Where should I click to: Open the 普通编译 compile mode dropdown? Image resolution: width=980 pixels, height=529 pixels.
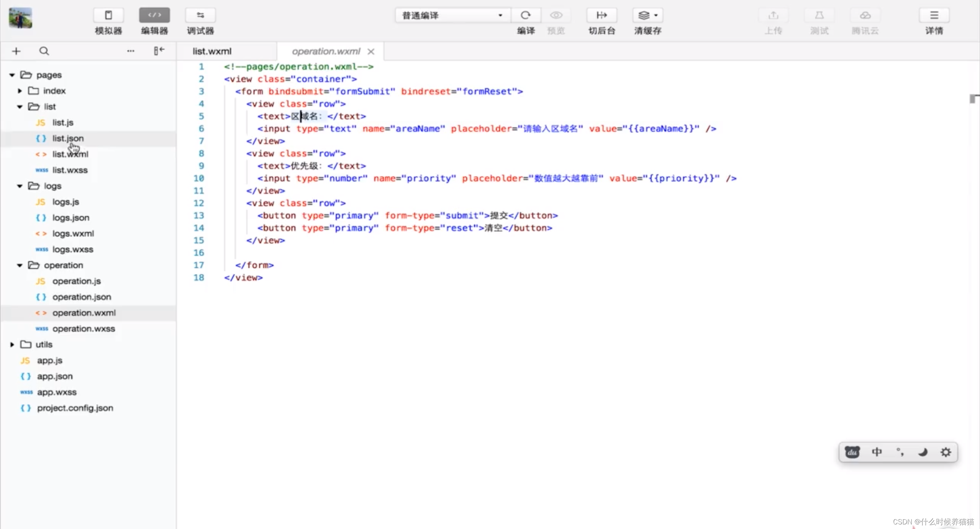452,15
